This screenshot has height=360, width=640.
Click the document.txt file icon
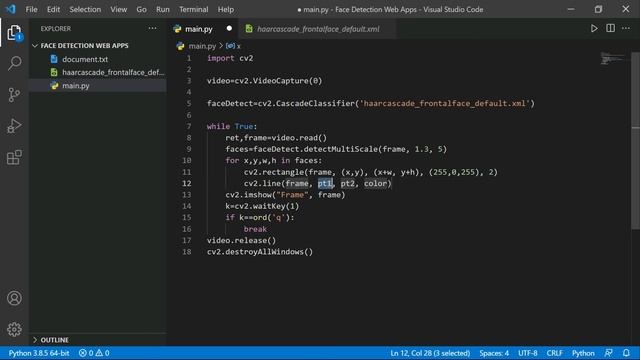(x=54, y=59)
